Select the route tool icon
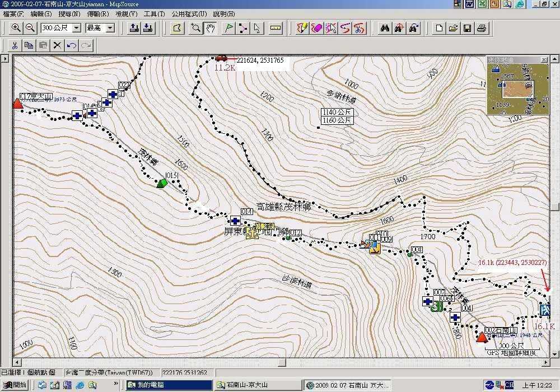The width and height of the screenshot is (560, 392). [243, 27]
